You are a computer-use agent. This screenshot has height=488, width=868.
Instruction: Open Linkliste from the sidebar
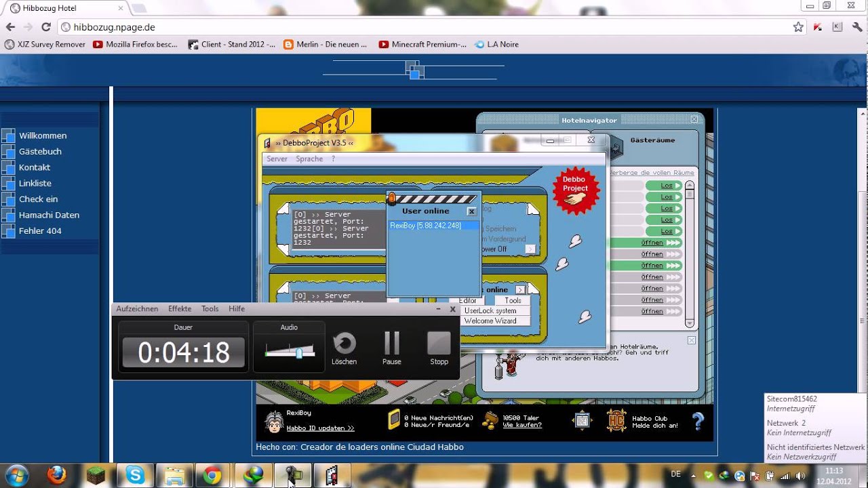click(x=35, y=183)
